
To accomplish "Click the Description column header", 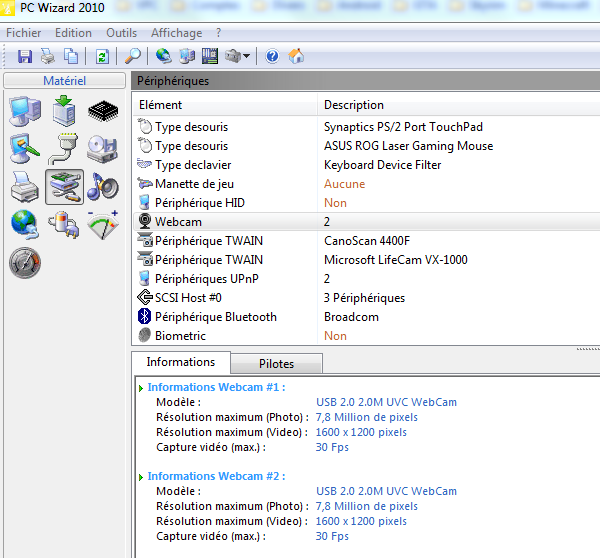I will 354,105.
